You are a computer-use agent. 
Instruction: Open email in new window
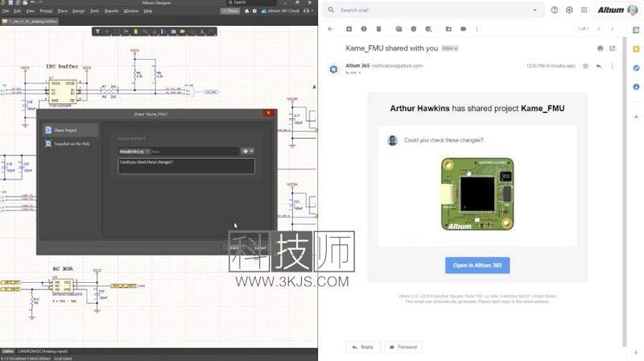coord(613,48)
